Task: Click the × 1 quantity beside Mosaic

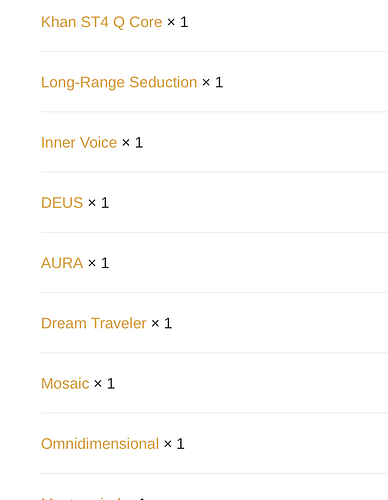Action: pos(105,384)
